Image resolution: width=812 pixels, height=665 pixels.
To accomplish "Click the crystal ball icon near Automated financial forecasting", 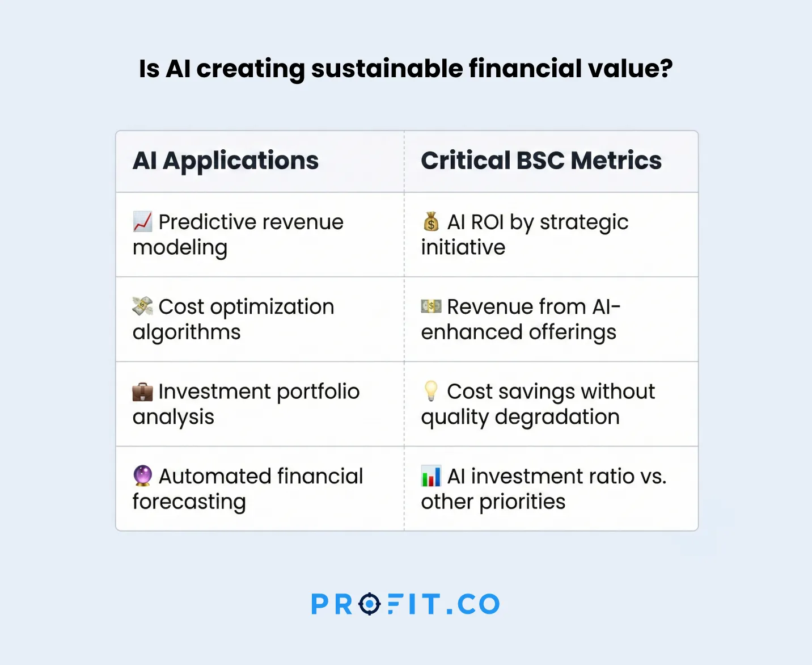I will (142, 475).
